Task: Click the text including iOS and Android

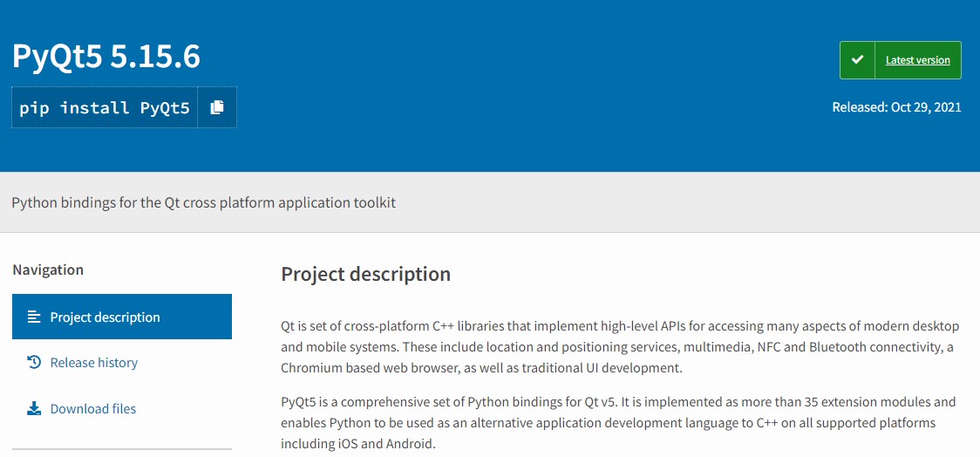Action: pos(357,445)
